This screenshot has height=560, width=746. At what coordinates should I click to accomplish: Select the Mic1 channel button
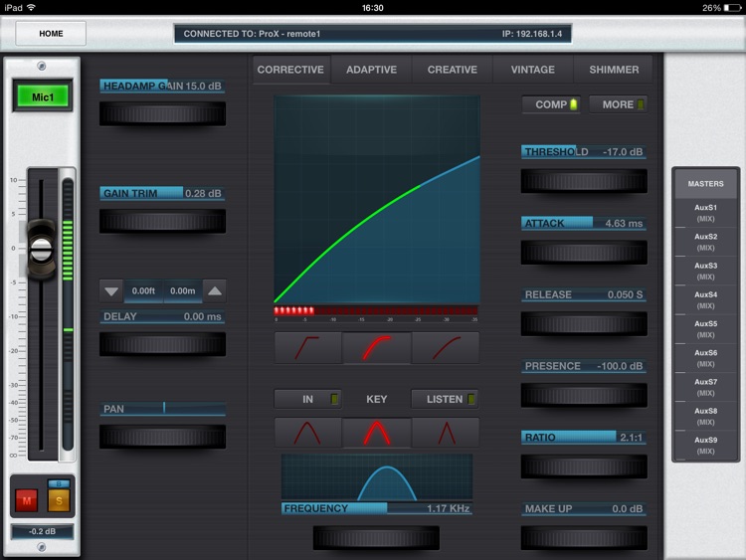click(43, 97)
